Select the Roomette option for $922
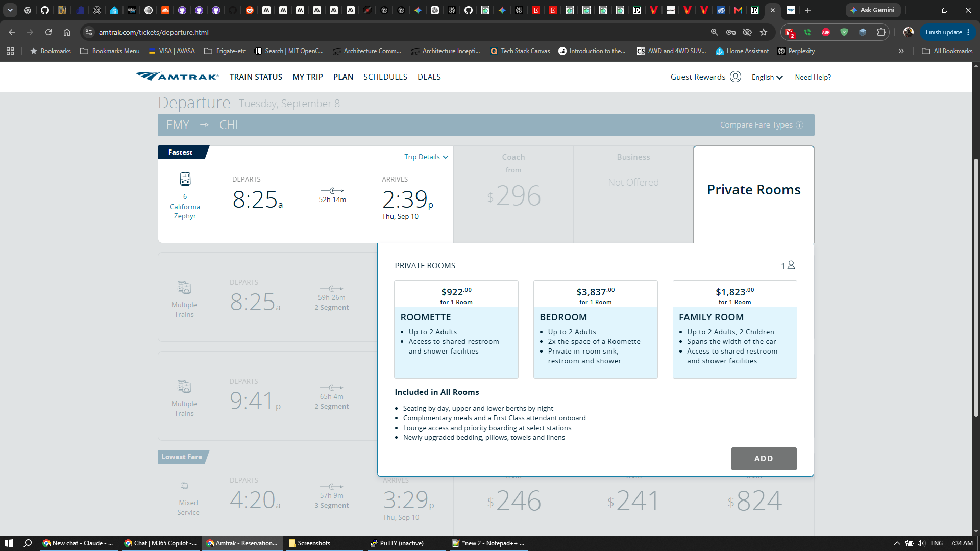 [456, 329]
